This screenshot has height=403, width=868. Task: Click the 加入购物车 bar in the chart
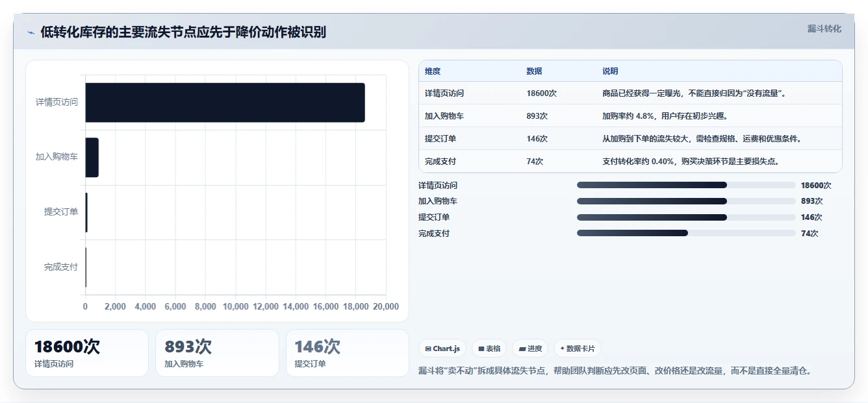[92, 157]
